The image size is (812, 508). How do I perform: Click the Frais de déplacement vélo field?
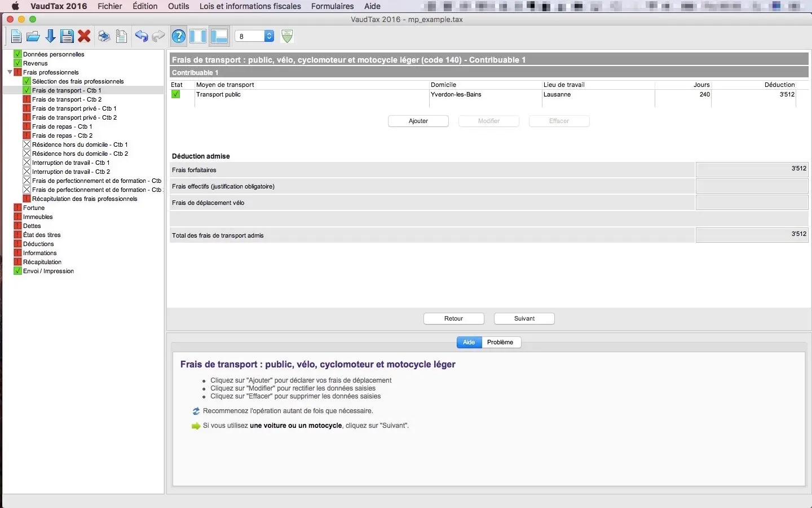tap(752, 203)
